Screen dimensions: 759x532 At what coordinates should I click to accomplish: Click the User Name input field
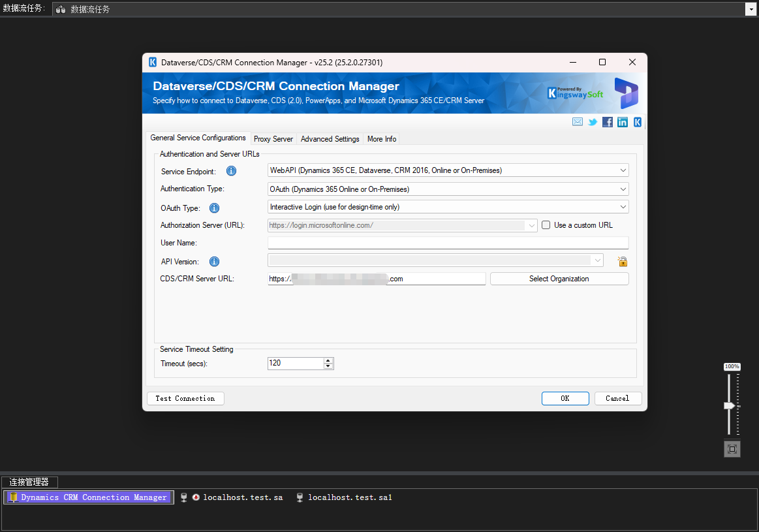pos(448,243)
